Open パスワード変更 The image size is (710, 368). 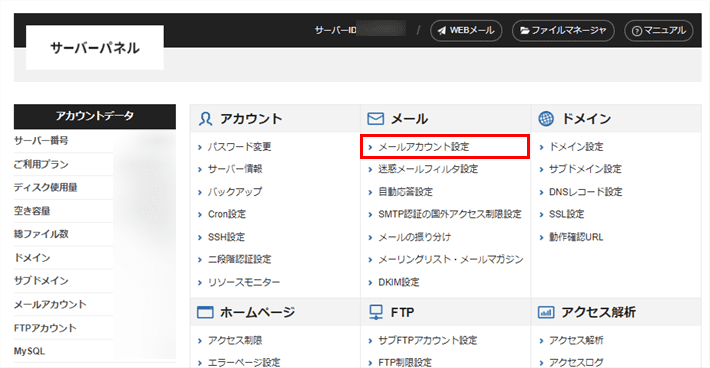239,147
